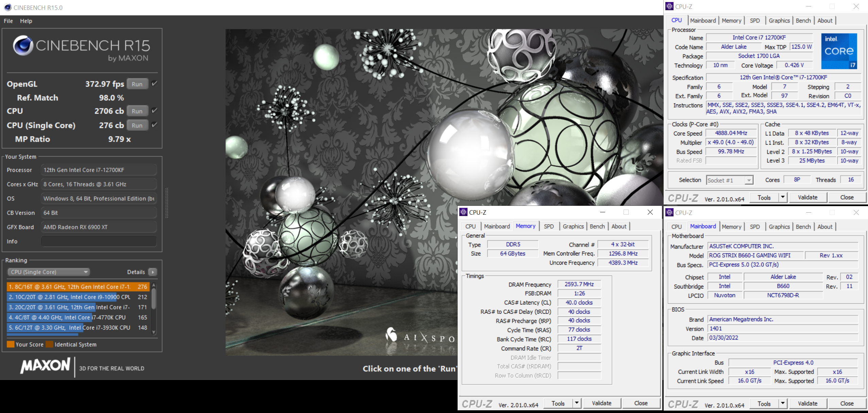This screenshot has width=868, height=413.
Task: Click Tools button in CPU-Z Memory window
Action: pos(558,403)
